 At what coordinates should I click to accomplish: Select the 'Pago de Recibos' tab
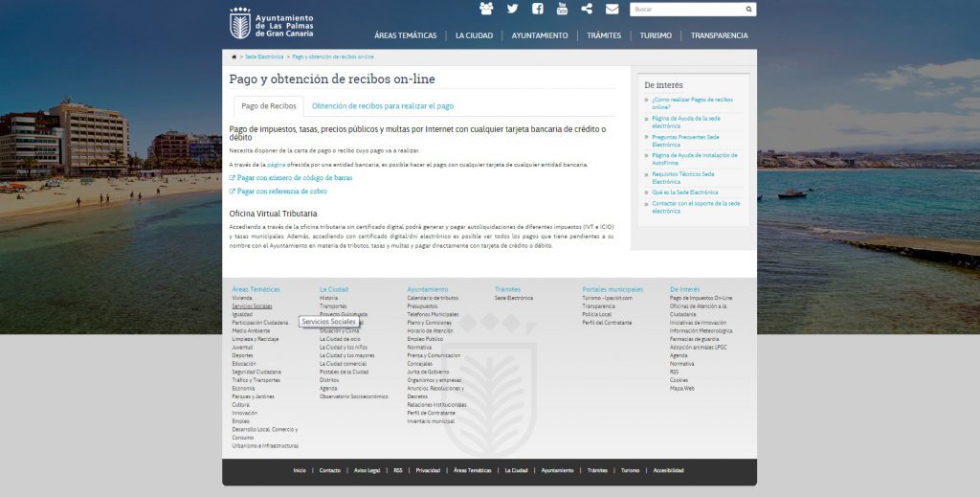click(269, 106)
